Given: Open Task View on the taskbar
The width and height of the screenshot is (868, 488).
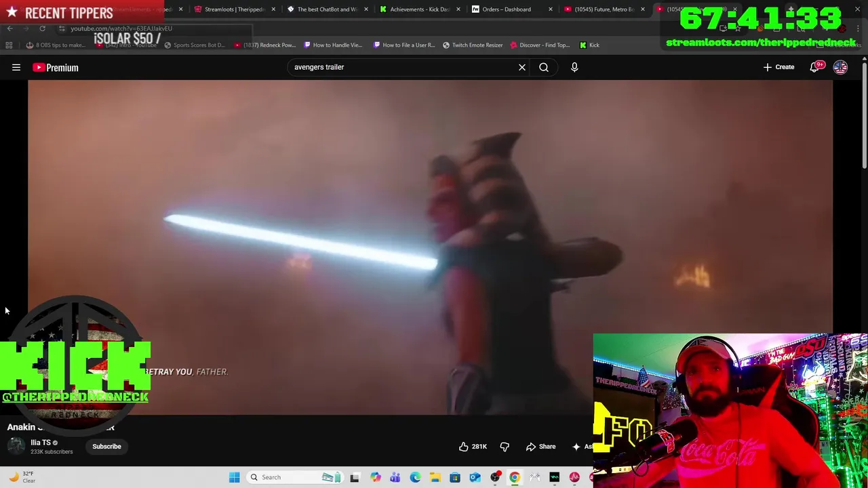Looking at the screenshot, I should click(354, 477).
